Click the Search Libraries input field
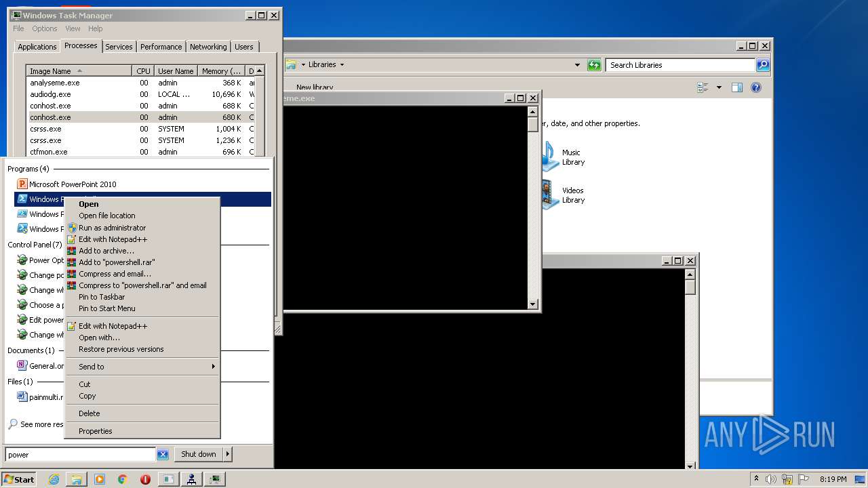This screenshot has width=868, height=488. click(680, 65)
